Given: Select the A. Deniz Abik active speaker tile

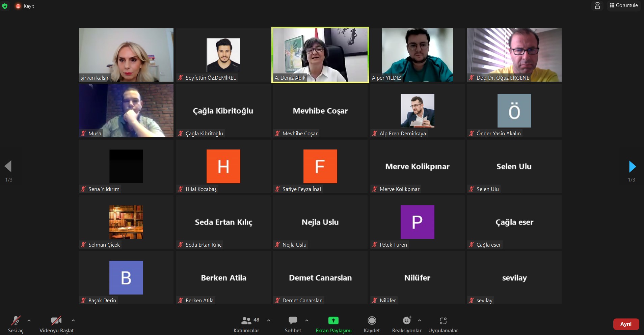Looking at the screenshot, I should pyautogui.click(x=320, y=55).
